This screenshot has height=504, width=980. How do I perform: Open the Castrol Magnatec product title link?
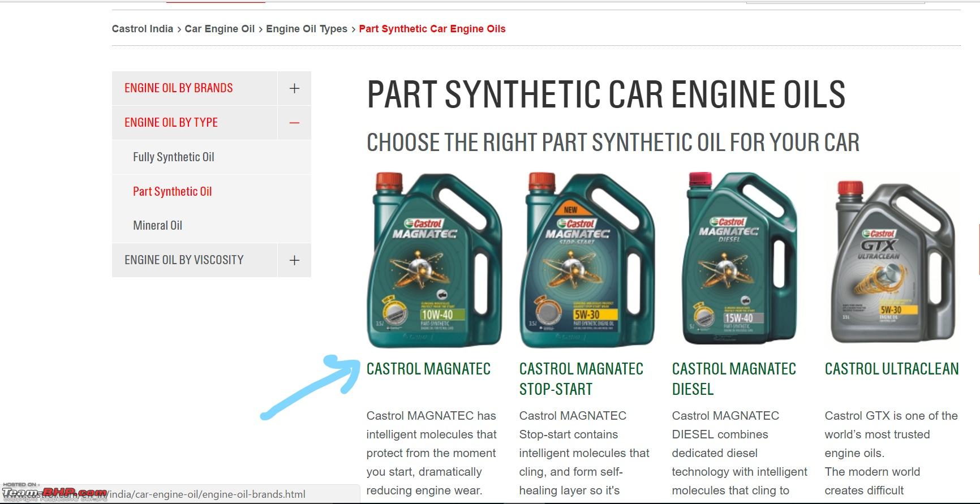point(428,369)
